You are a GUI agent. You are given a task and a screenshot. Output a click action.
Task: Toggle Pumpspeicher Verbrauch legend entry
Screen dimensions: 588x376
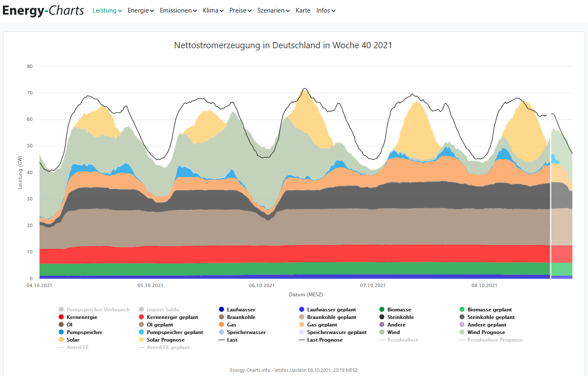[x=94, y=310]
